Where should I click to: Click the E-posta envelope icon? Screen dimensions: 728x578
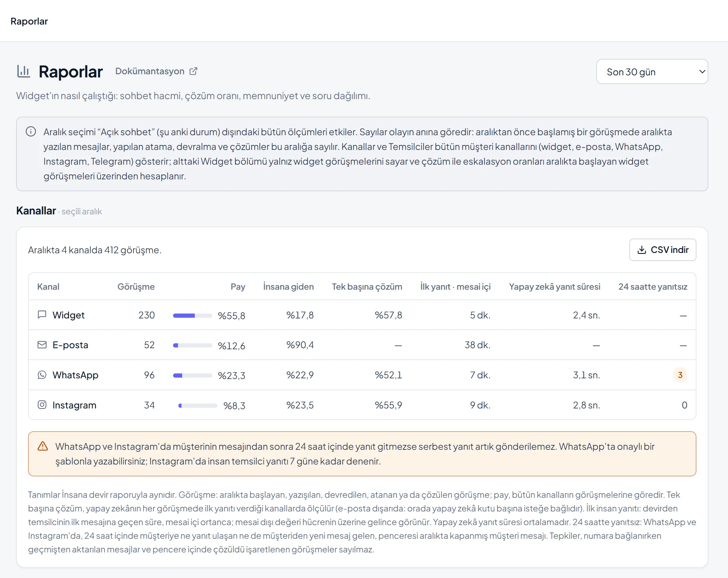[42, 345]
